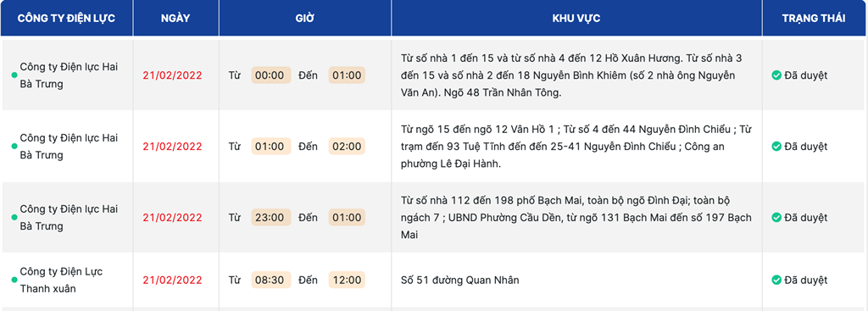Screen dimensions: 868x311
Task: Click the 08:30 start time badge
Action: [x=270, y=280]
